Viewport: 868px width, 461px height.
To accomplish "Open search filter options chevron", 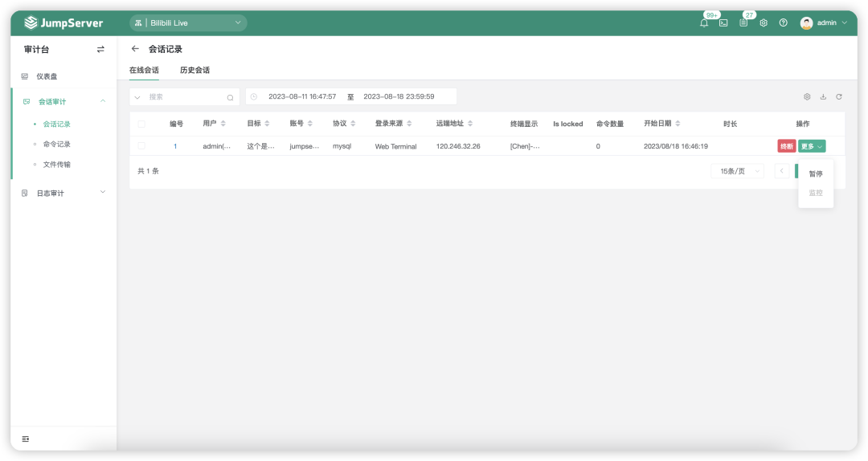I will [x=137, y=97].
